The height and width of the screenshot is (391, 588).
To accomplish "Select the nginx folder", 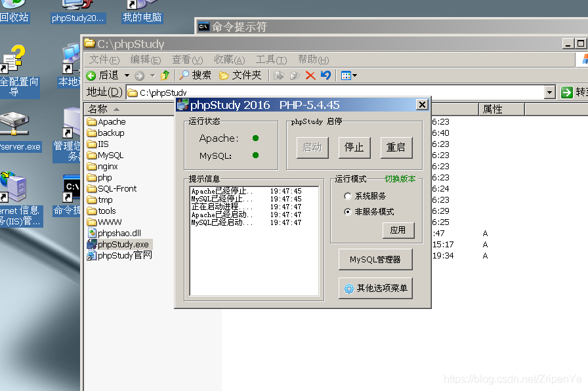I will point(102,167).
